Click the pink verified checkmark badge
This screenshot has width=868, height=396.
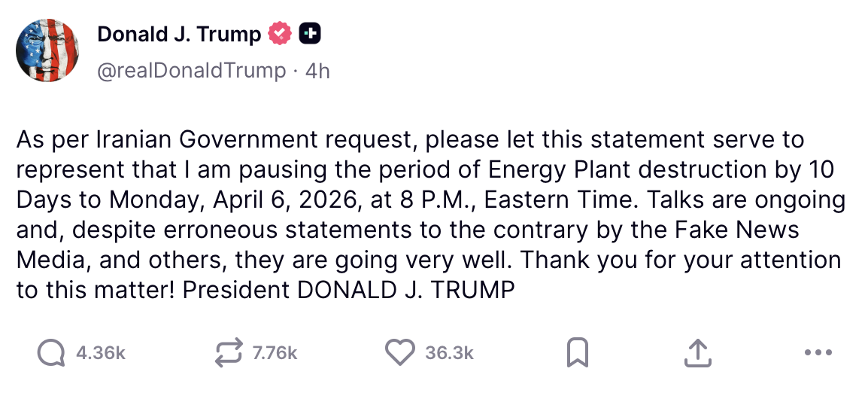coord(280,34)
